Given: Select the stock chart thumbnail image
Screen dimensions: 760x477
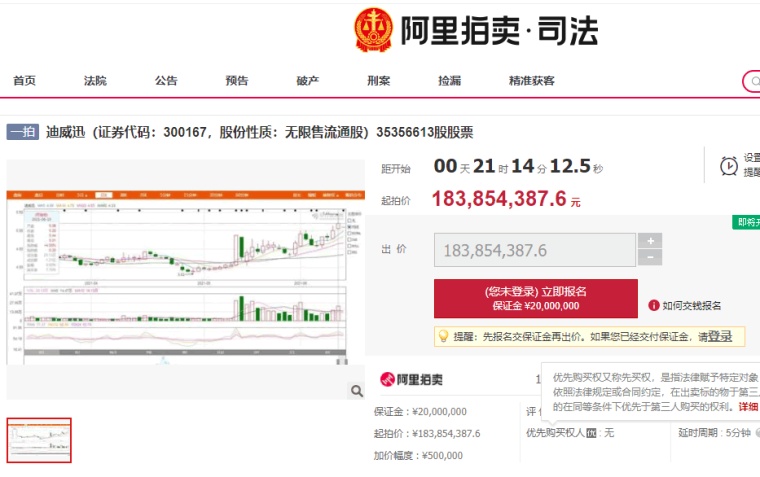Looking at the screenshot, I should 39,440.
